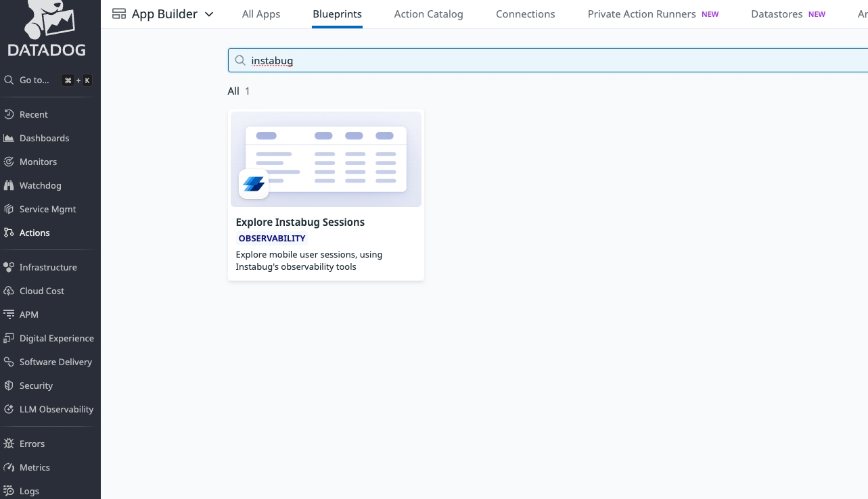Open the Security shield icon
This screenshot has height=499, width=868.
click(9, 385)
